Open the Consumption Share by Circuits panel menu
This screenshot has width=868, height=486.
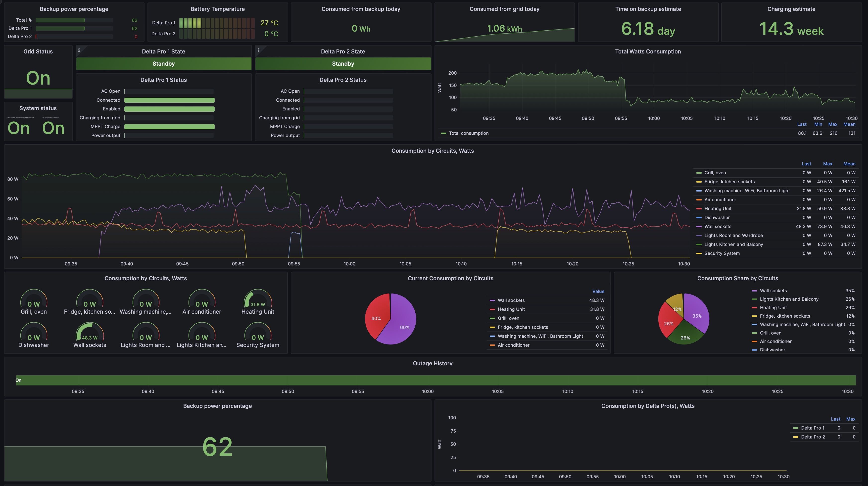click(x=737, y=278)
